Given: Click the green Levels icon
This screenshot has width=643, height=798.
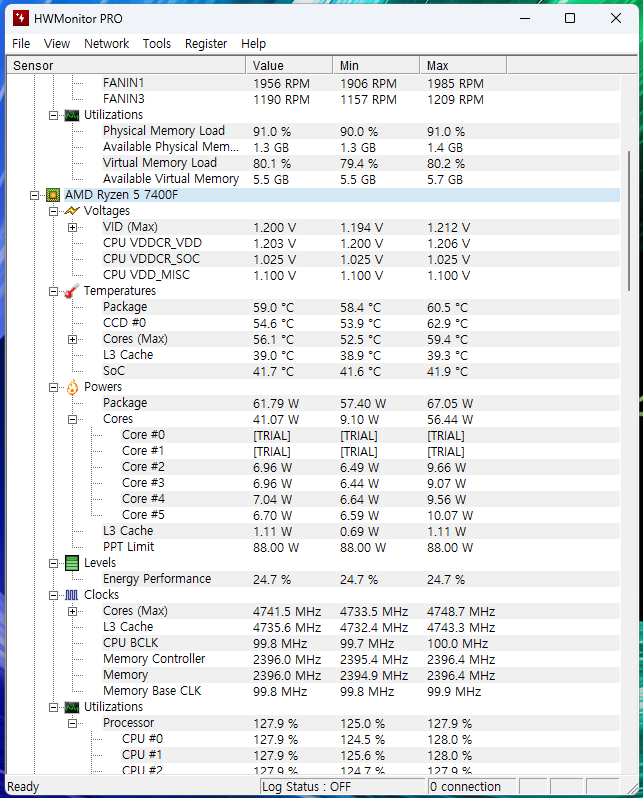Looking at the screenshot, I should (71, 563).
